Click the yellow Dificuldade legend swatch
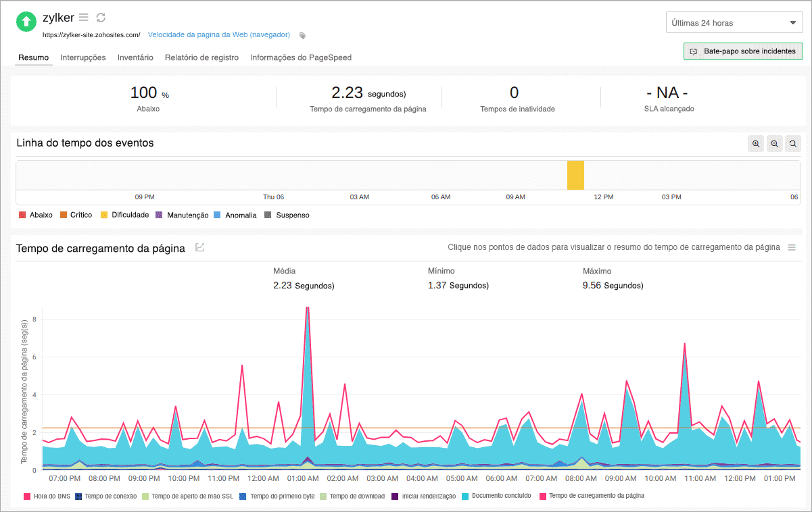 pos(104,215)
